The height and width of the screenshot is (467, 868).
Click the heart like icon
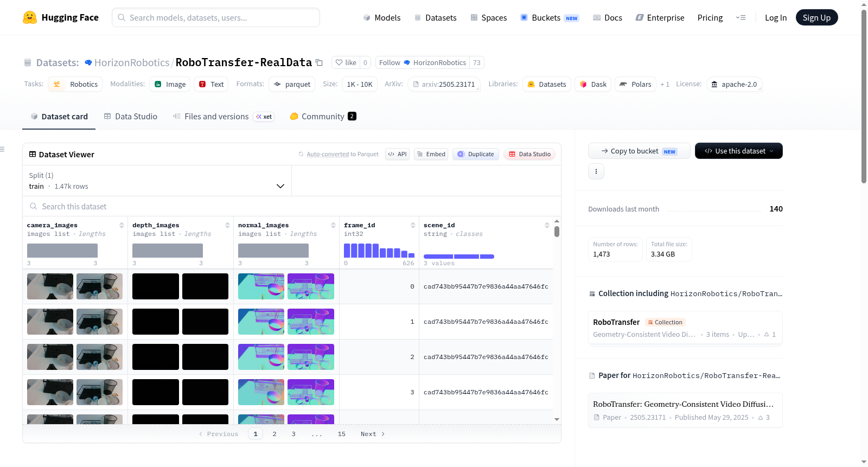point(339,62)
